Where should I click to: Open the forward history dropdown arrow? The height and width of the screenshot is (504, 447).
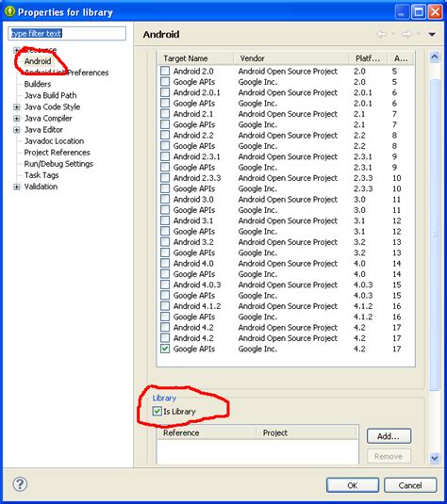click(418, 34)
